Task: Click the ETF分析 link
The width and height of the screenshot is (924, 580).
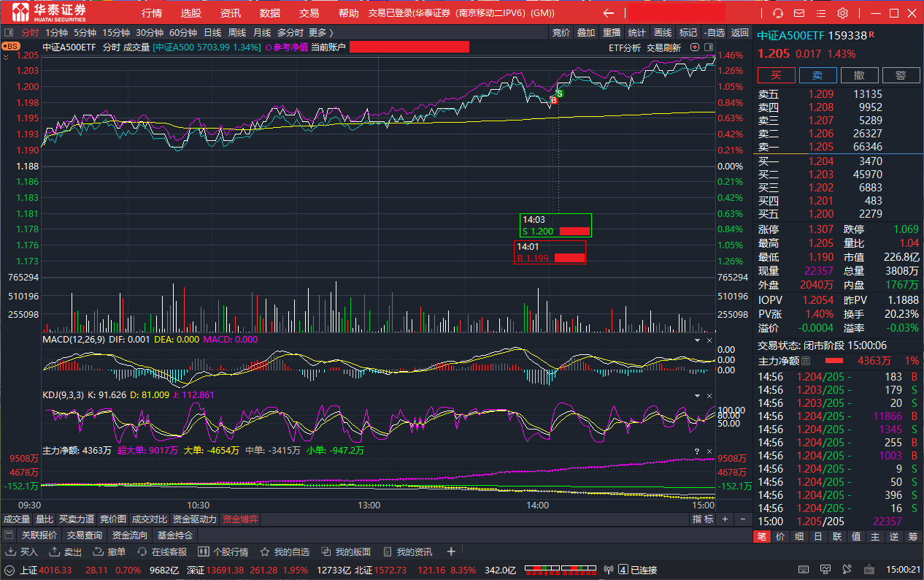Action: pos(624,47)
